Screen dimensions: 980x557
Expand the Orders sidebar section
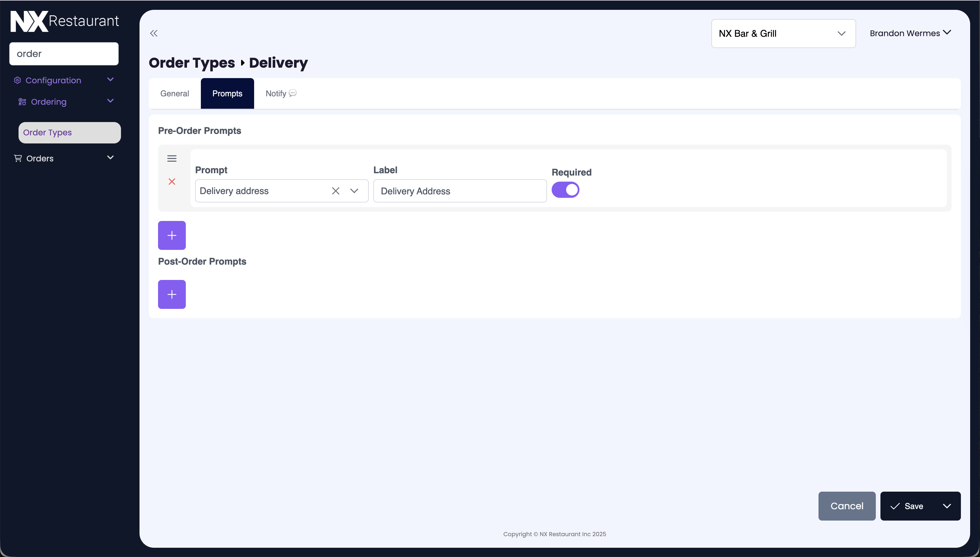click(110, 158)
